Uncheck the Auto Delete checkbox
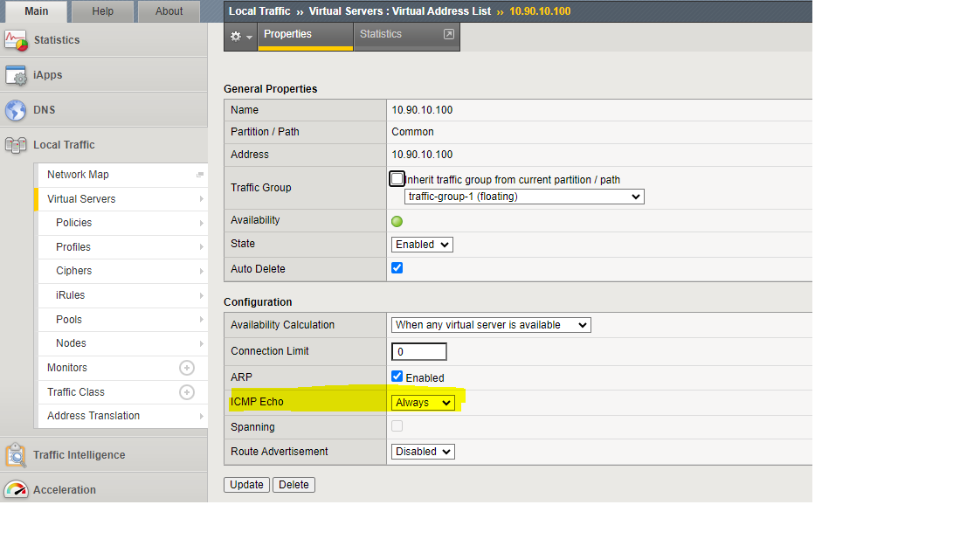This screenshot has height=560, width=960. pos(397,268)
